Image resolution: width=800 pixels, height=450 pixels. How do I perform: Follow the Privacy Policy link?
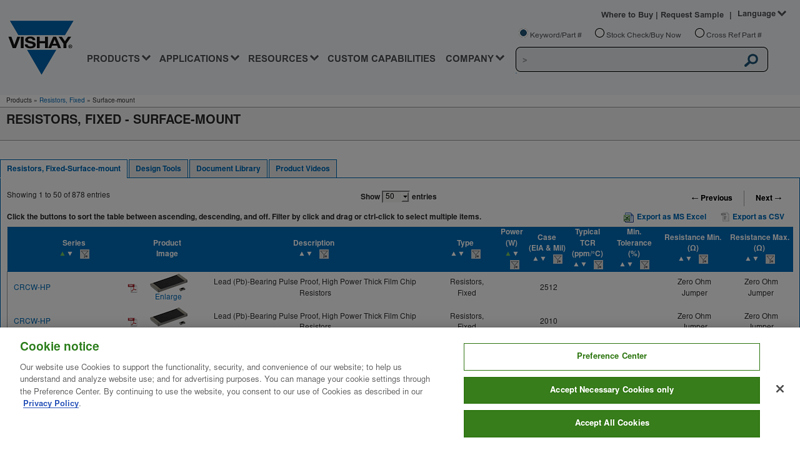51,403
